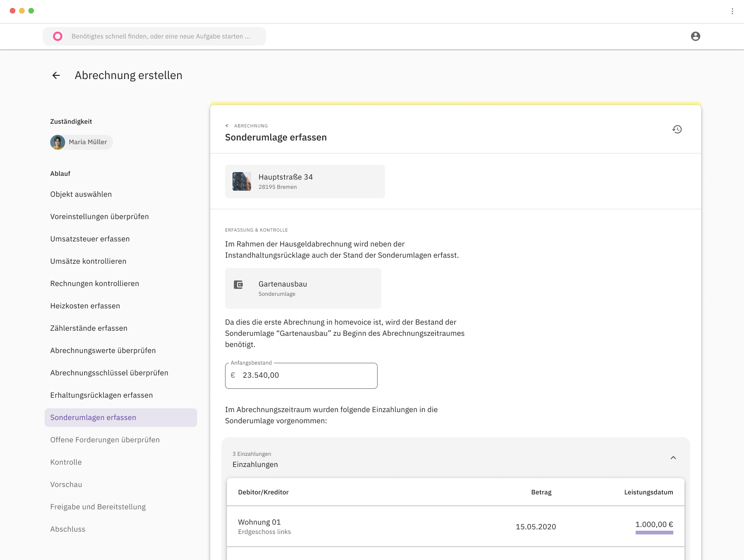
Task: Jump to Erhaltungsrücklagen erfassen step
Action: [x=101, y=395]
